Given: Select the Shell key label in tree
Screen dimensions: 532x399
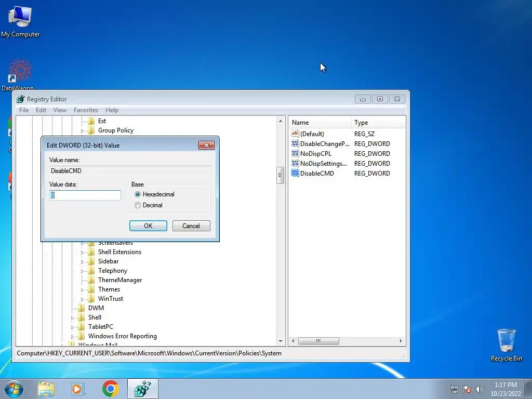Looking at the screenshot, I should [x=95, y=317].
